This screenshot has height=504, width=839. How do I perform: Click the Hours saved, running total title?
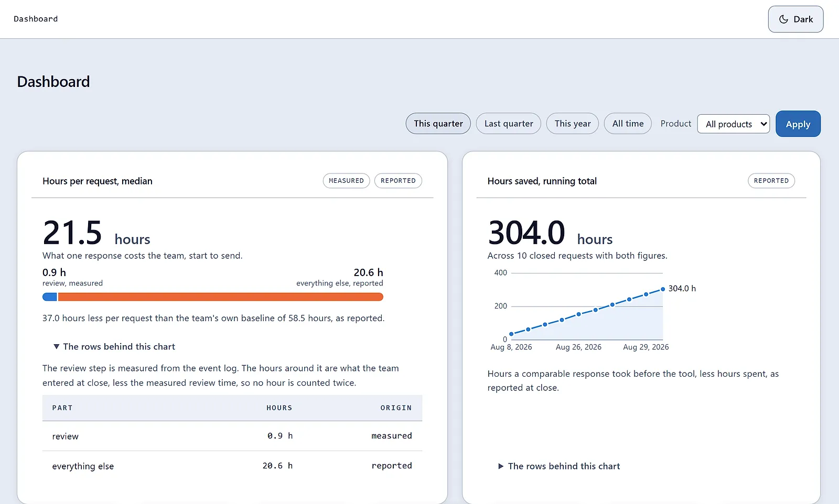(542, 181)
